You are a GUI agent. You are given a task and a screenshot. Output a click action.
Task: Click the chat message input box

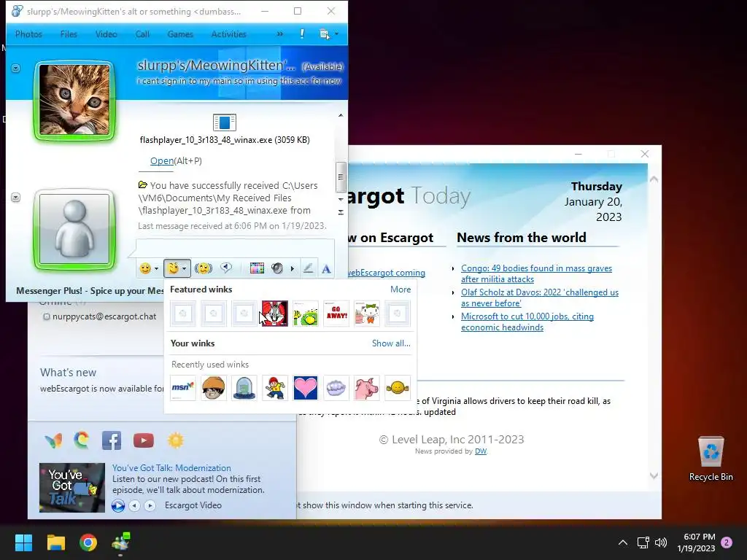click(236, 249)
